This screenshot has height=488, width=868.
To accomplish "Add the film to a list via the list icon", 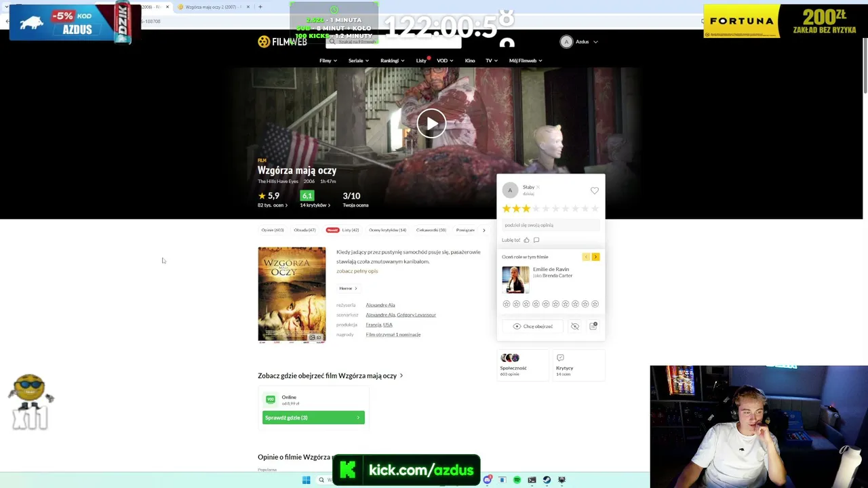I will [593, 327].
